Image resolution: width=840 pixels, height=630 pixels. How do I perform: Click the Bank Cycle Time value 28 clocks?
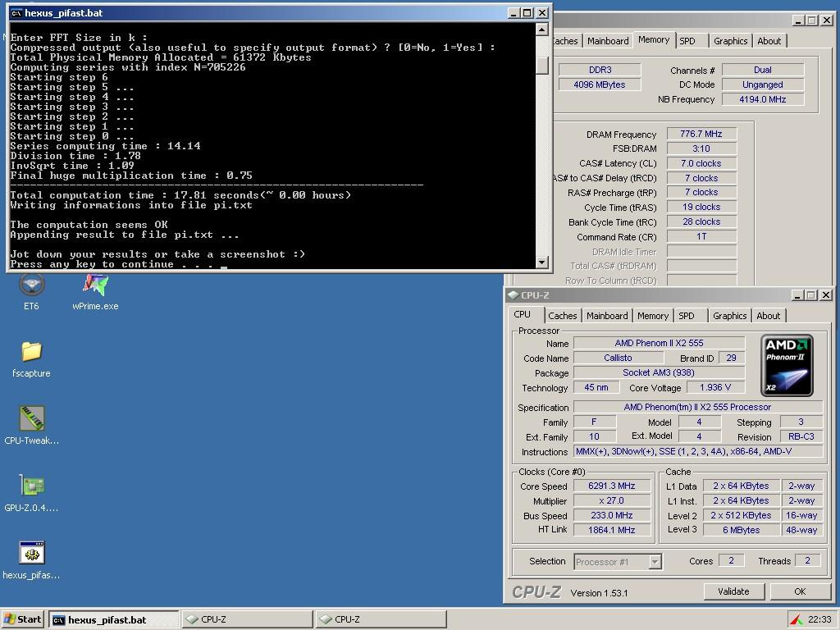pos(701,221)
